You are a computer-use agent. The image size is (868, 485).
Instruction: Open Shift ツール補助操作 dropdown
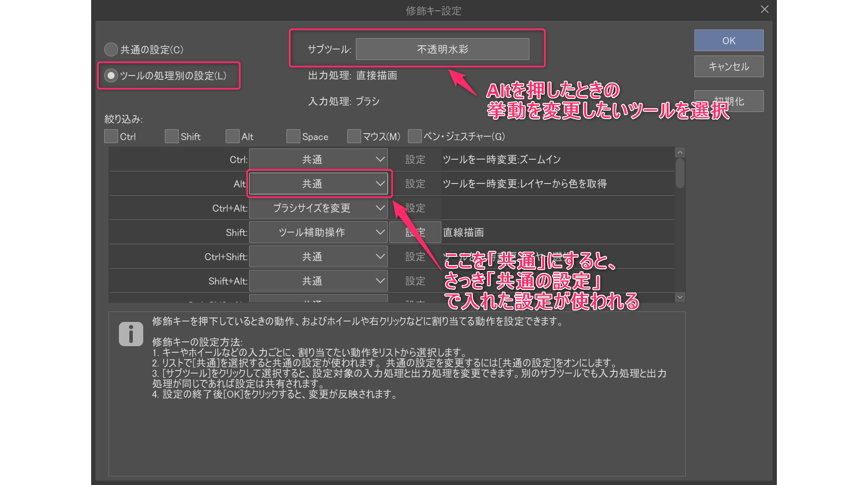318,232
